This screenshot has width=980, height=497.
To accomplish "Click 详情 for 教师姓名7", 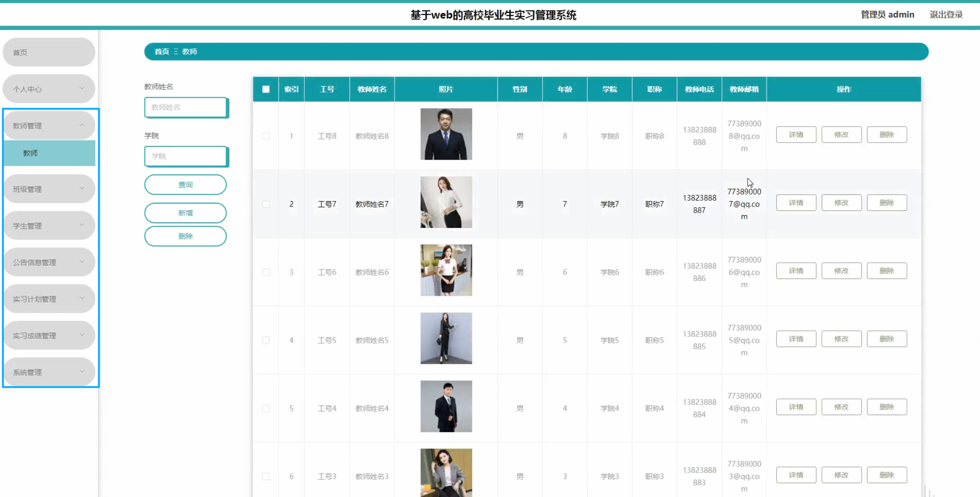I will pyautogui.click(x=796, y=202).
